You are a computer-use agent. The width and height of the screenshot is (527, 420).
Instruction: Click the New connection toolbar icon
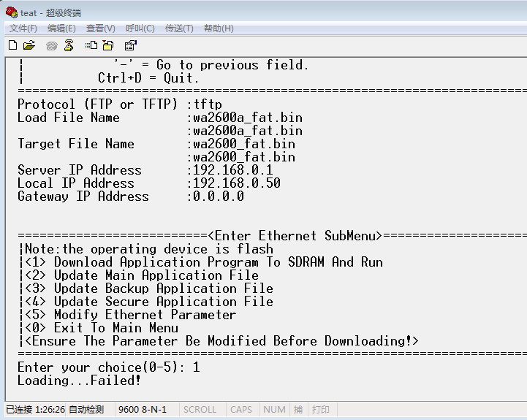tap(12, 45)
